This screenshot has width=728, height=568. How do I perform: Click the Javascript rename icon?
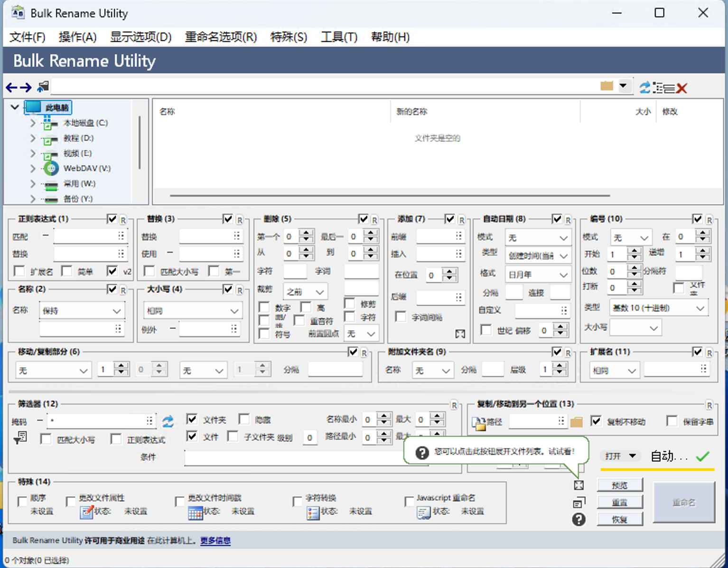coord(424,513)
